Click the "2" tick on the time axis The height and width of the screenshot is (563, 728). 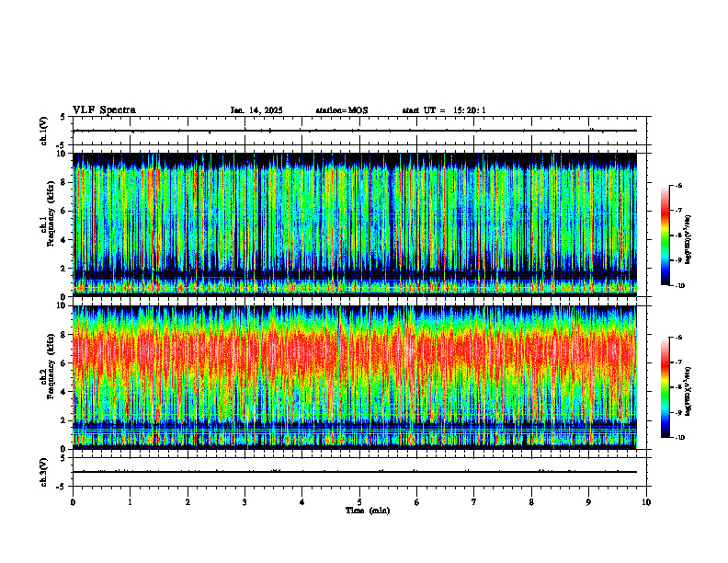(188, 502)
